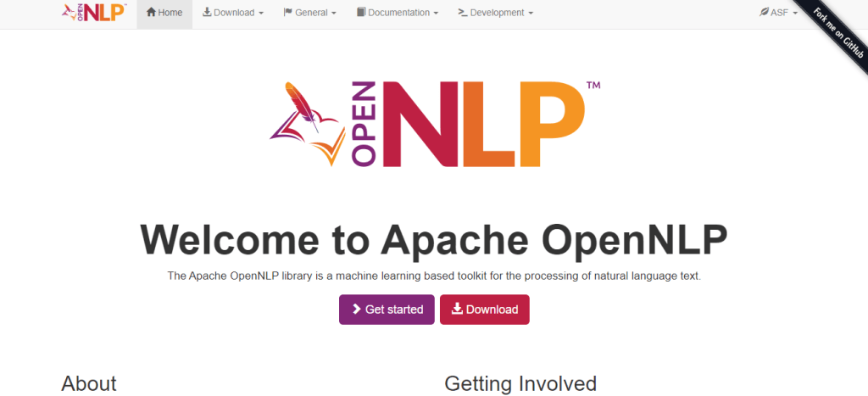The width and height of the screenshot is (868, 396).
Task: Expand the navbar Download dropdown caret
Action: (260, 14)
